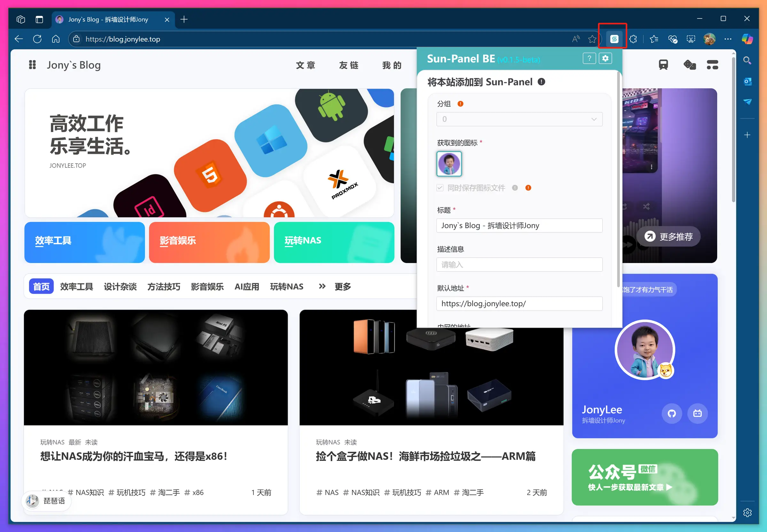Click the help question mark icon in Sun-Panel BE

coord(589,58)
